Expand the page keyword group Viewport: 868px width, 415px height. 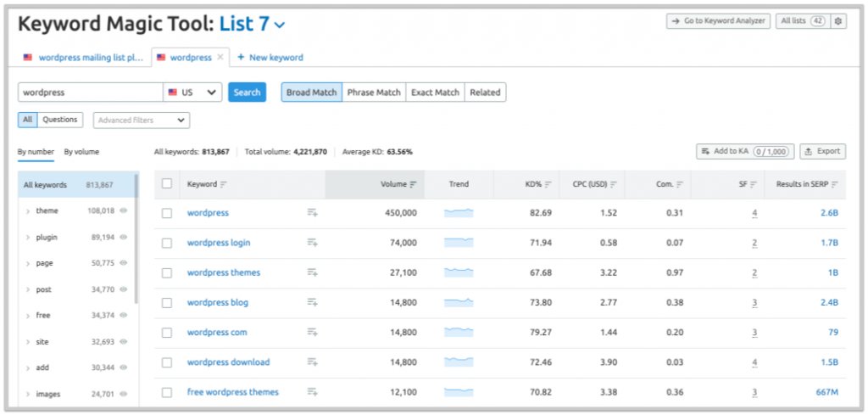click(28, 264)
